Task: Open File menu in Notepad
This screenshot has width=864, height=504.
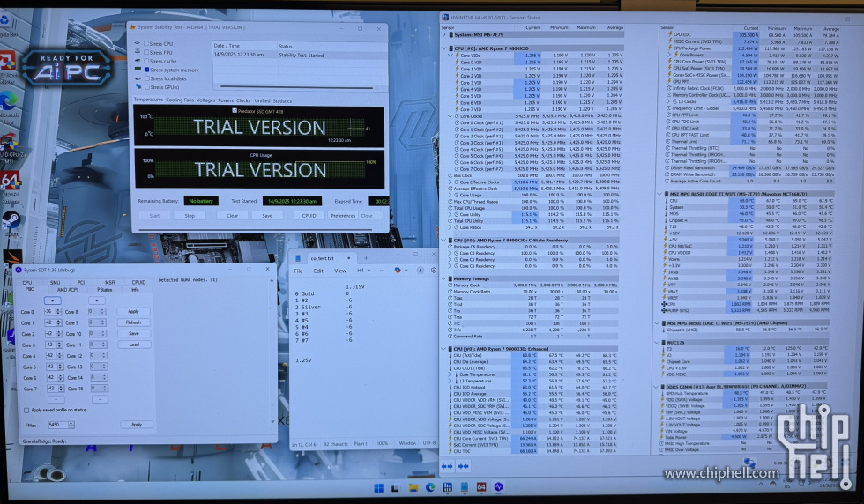Action: coord(298,271)
